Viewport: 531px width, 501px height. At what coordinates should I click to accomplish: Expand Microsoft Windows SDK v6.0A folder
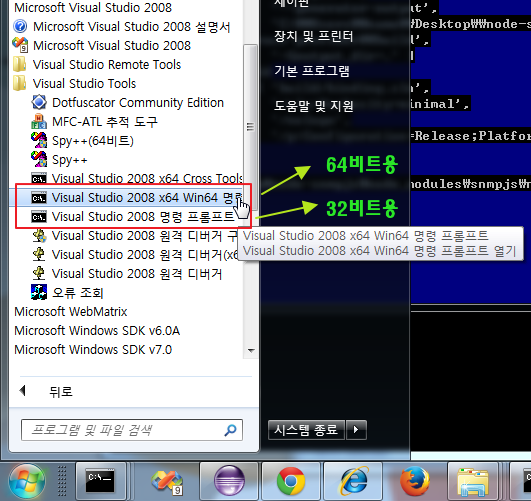coord(97,331)
